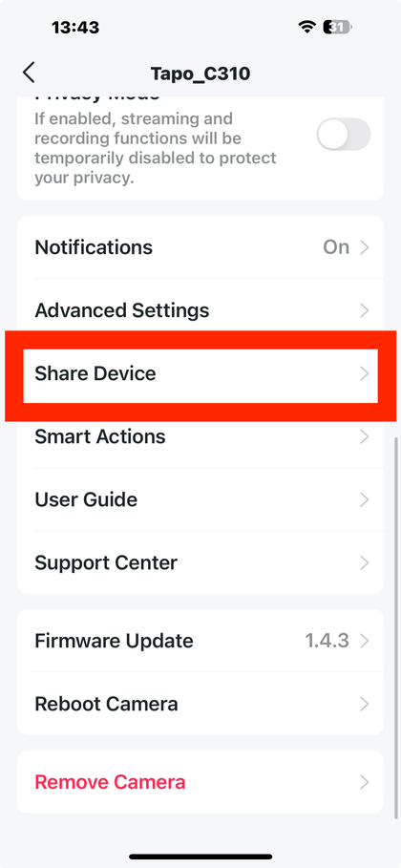401x868 pixels.
Task: Select Reboot Camera
Action: [200, 704]
